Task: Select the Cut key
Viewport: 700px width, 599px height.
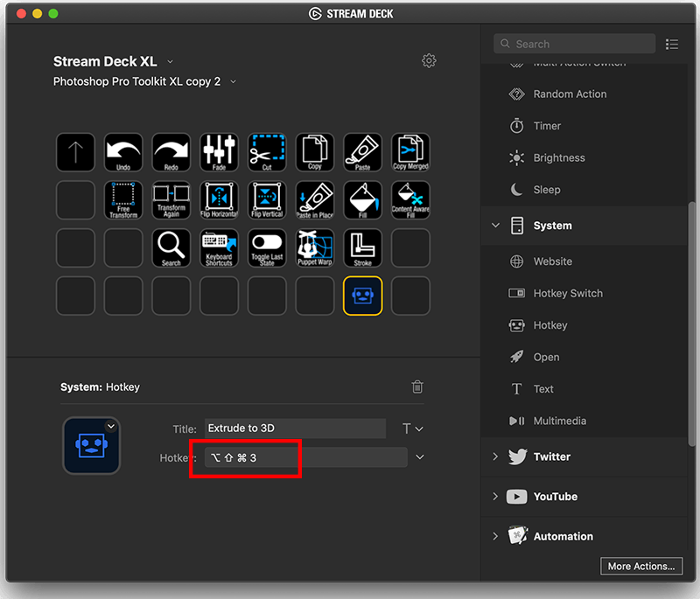Action: (x=267, y=152)
